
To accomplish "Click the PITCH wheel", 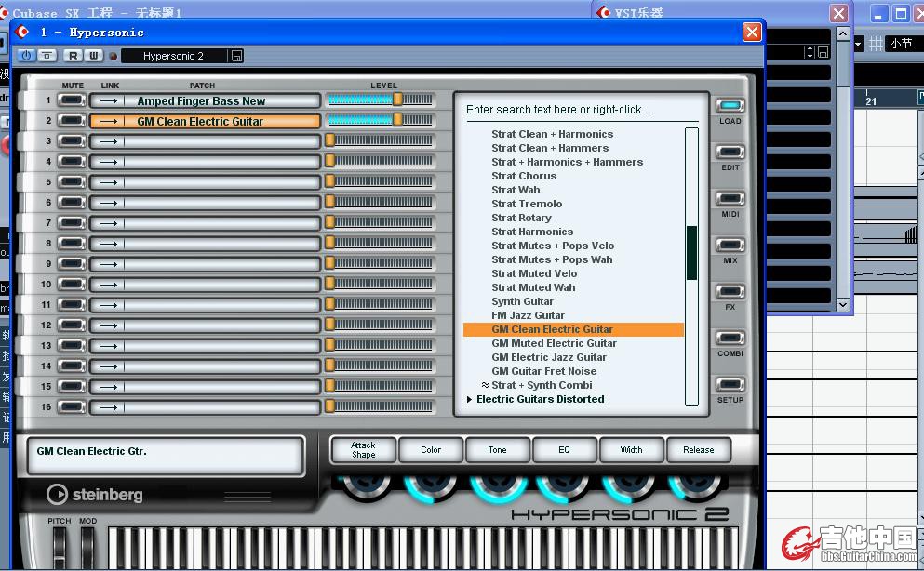I will [x=60, y=548].
